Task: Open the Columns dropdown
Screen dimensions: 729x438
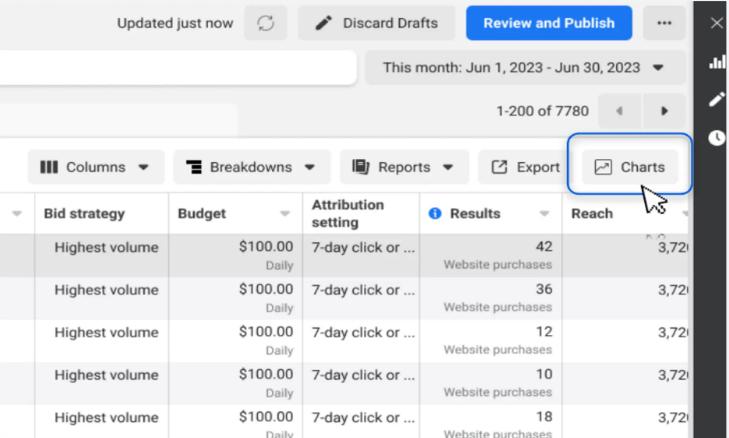Action: coord(95,167)
